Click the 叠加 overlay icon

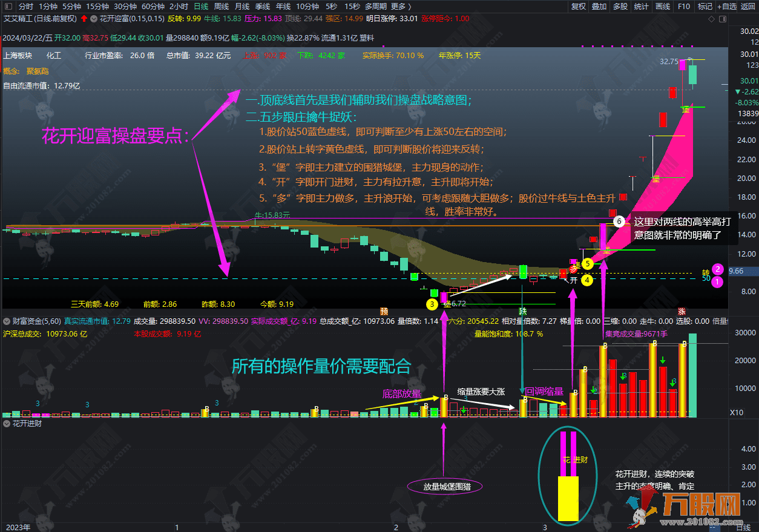click(x=599, y=7)
